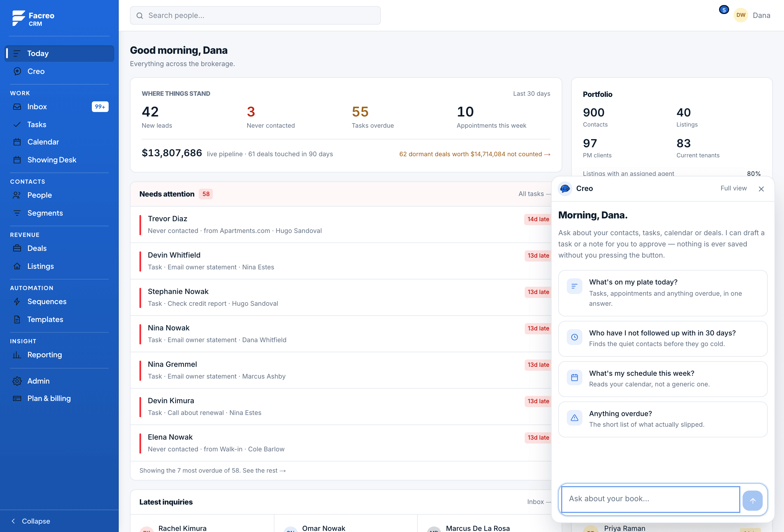Open the Dana user profile menu

[752, 15]
